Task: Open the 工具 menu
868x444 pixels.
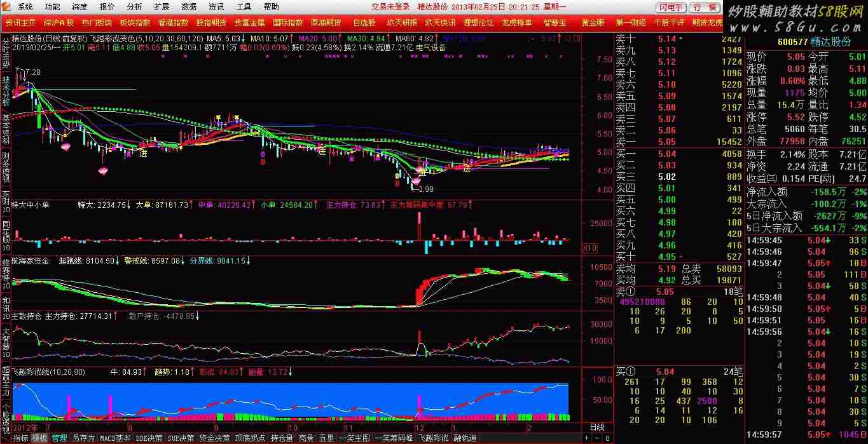Action: pyautogui.click(x=244, y=7)
